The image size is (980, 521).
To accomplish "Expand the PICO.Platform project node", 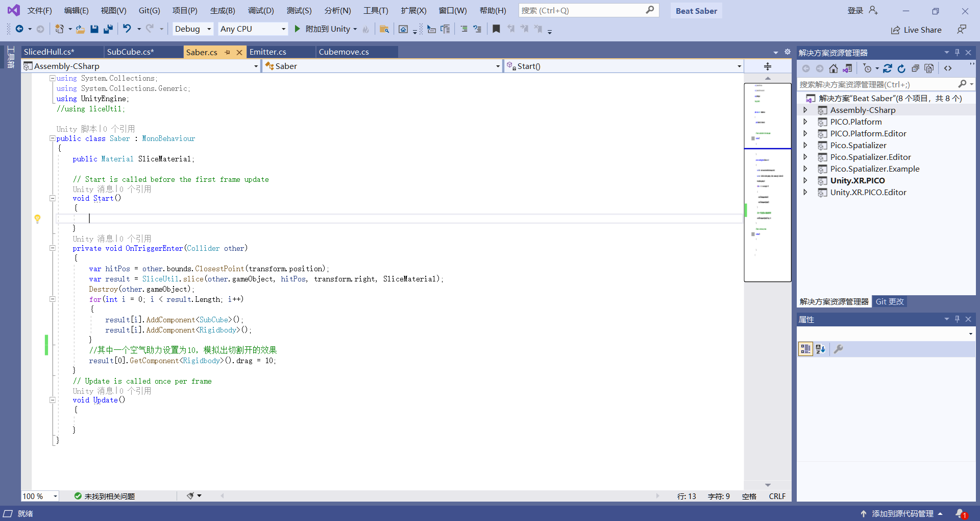I will (805, 122).
